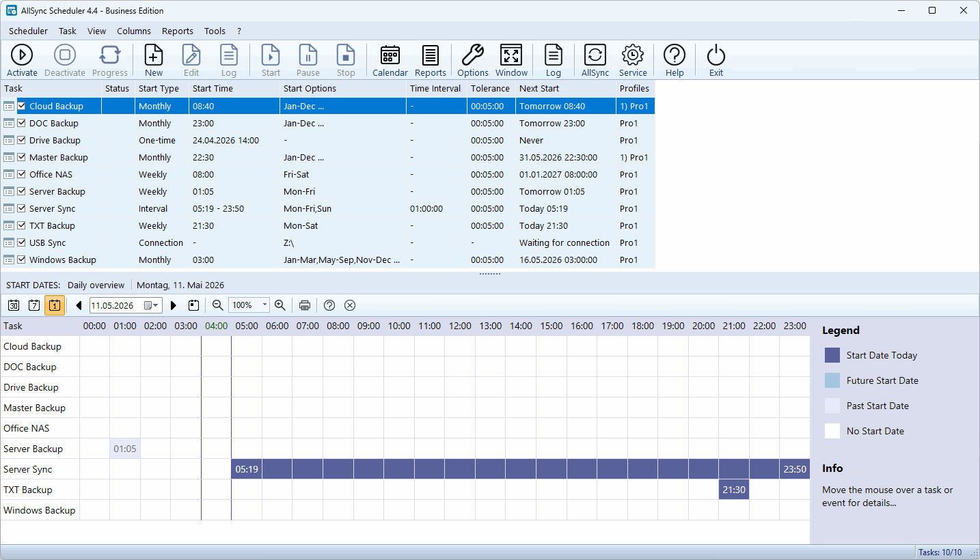The height and width of the screenshot is (560, 980).
Task: Go to next day with right arrow
Action: [x=174, y=305]
